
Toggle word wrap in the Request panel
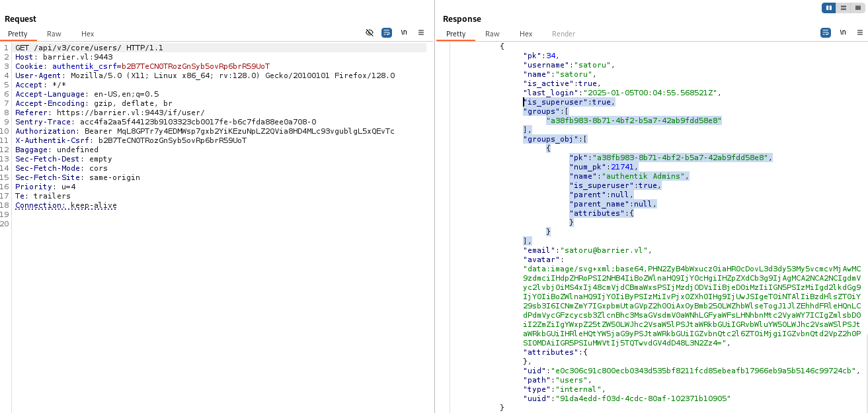pos(387,32)
